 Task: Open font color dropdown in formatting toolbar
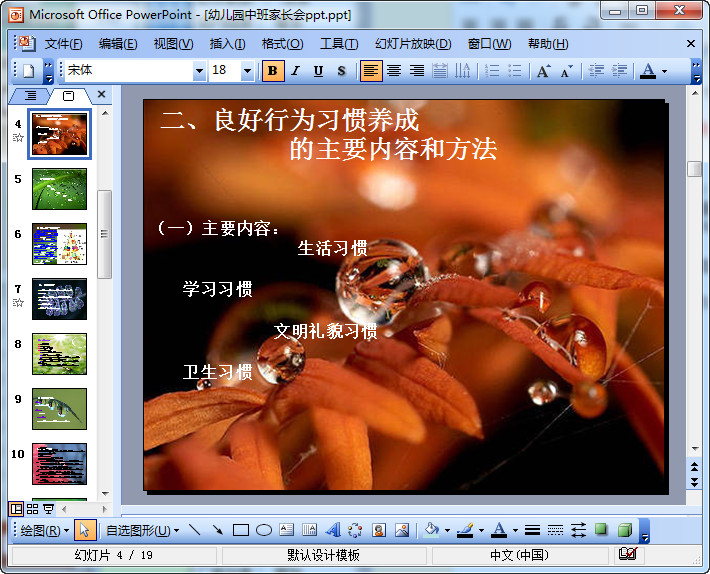coord(664,71)
